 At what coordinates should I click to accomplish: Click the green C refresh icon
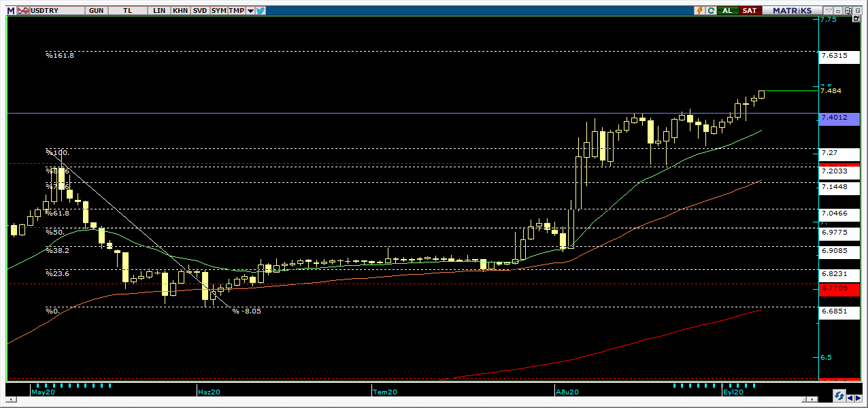[711, 10]
